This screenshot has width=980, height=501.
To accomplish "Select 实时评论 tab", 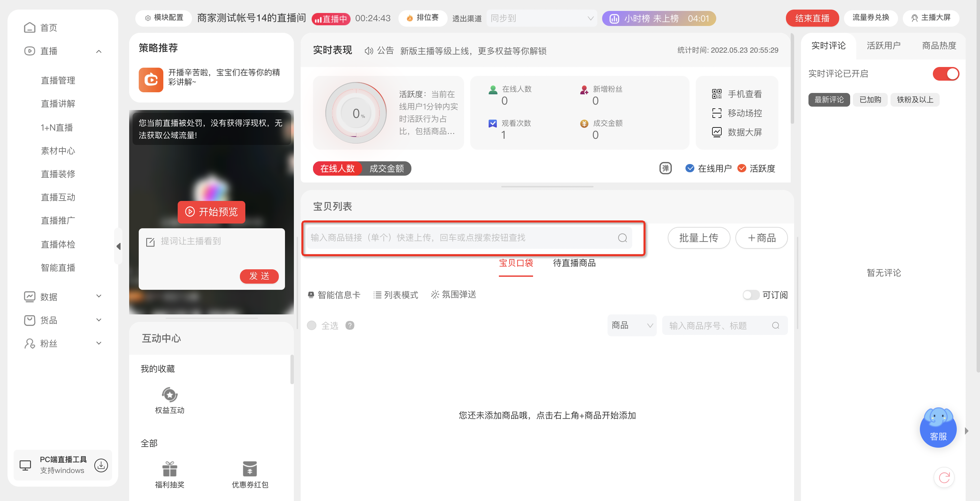I will coord(828,46).
